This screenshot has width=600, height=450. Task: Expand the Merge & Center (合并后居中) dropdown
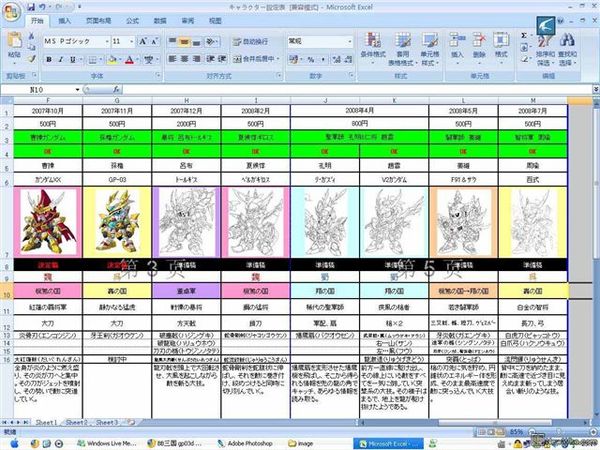278,59
